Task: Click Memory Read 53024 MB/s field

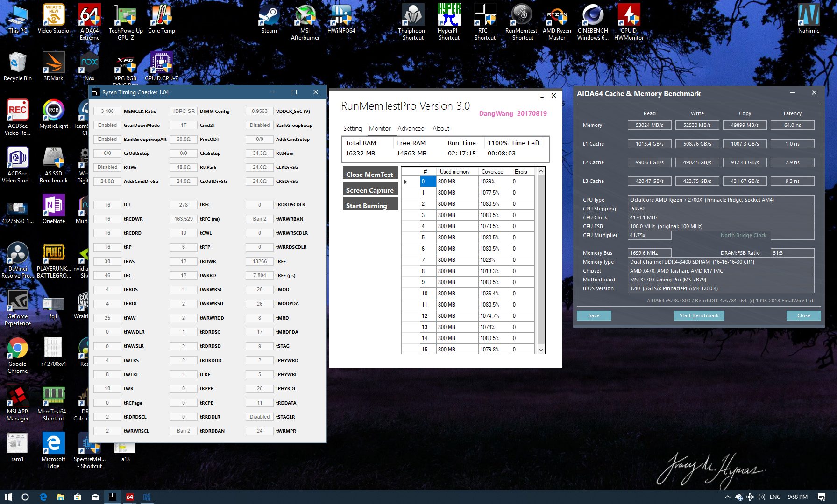Action: click(649, 125)
